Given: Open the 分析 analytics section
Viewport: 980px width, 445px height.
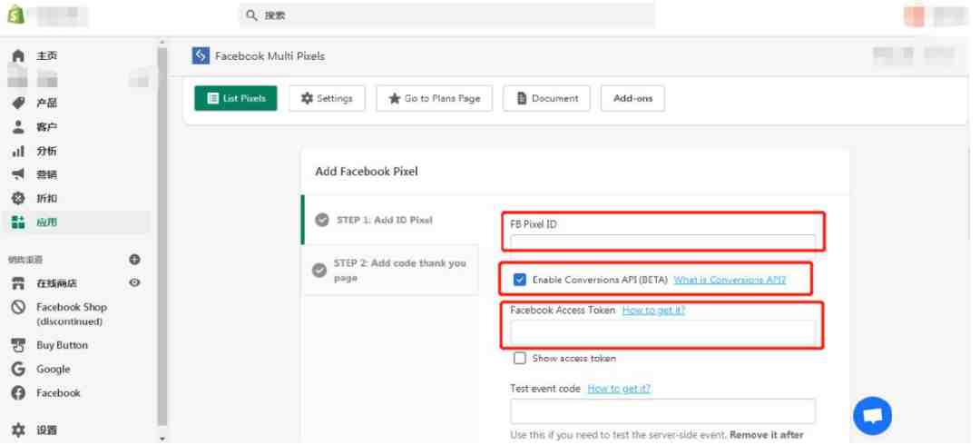Looking at the screenshot, I should pos(47,151).
